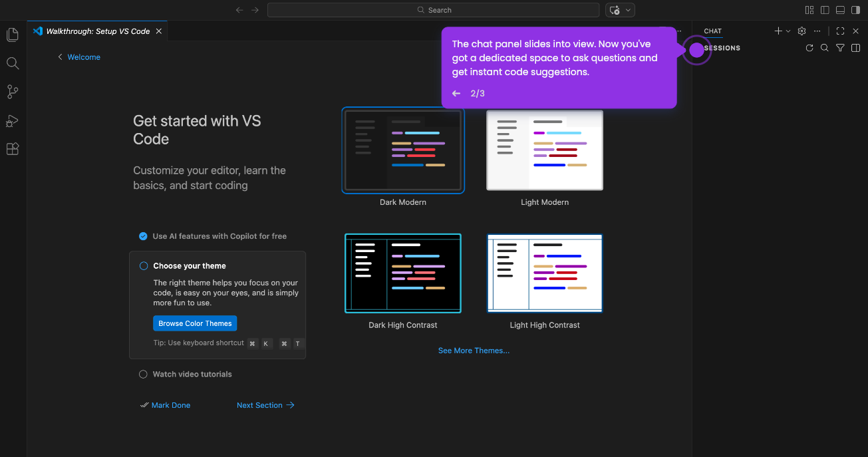Select the Light Modern theme thumbnail
The image size is (868, 457).
(x=545, y=150)
